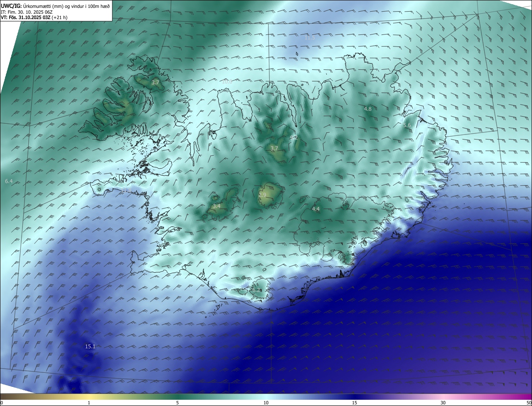532x406 pixels.
Task: Click the 11.5 value north of Iceland
Action: [310, 37]
